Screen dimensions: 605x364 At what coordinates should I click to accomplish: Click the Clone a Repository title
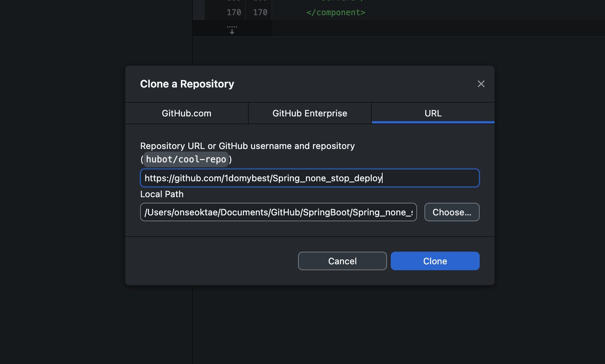pyautogui.click(x=187, y=84)
